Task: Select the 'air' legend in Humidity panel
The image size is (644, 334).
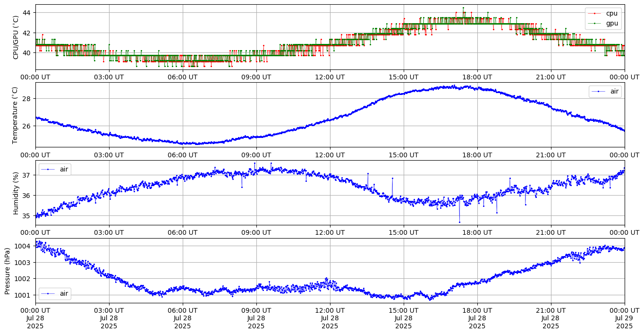Action: click(x=55, y=169)
